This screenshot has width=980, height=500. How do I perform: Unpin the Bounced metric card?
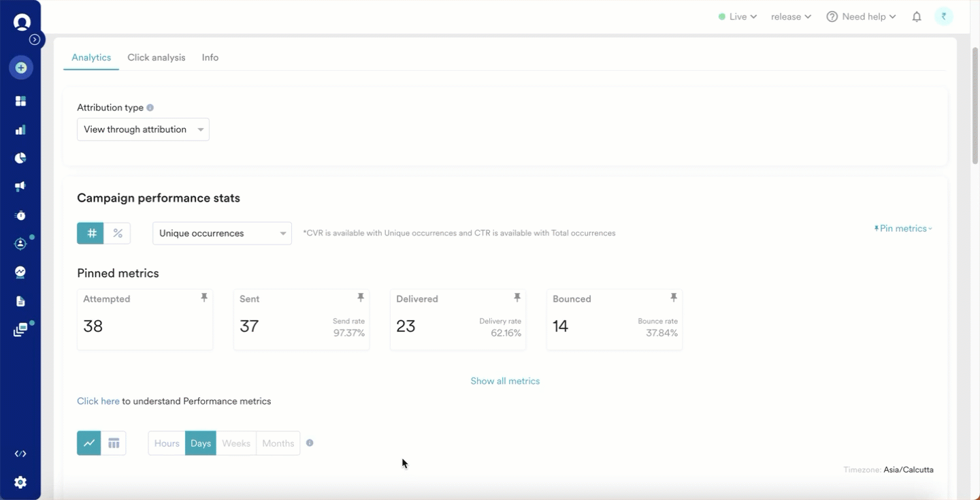point(673,298)
